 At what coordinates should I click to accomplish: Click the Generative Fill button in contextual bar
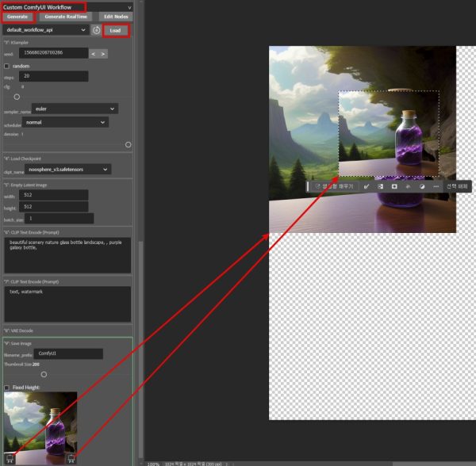(x=334, y=186)
